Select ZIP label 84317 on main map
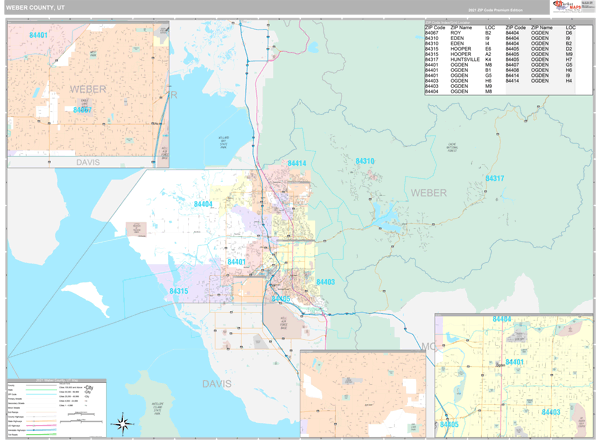This screenshot has height=440, width=600. pyautogui.click(x=495, y=178)
